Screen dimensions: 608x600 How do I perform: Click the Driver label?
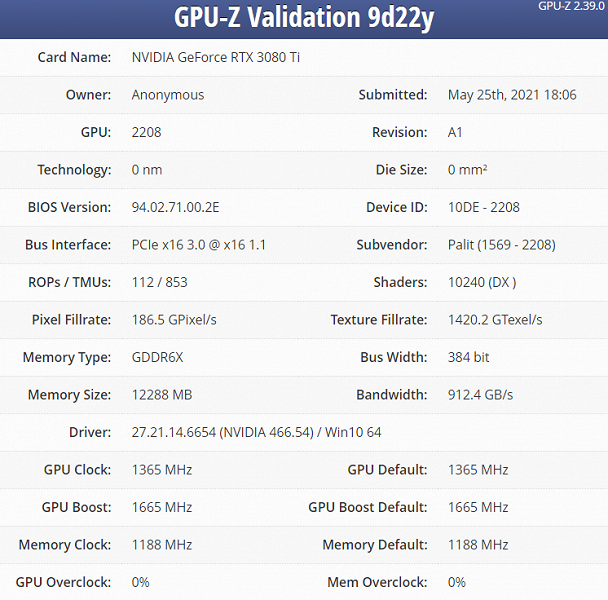tap(90, 432)
